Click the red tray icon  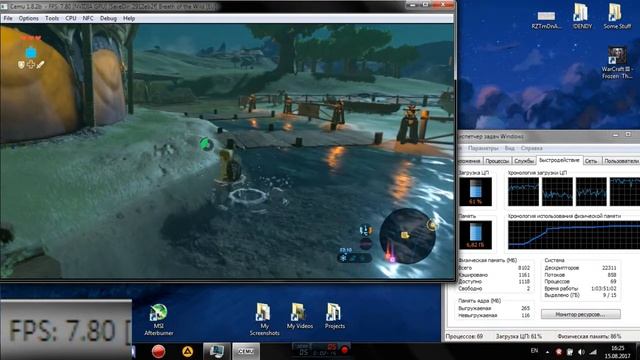point(558,352)
